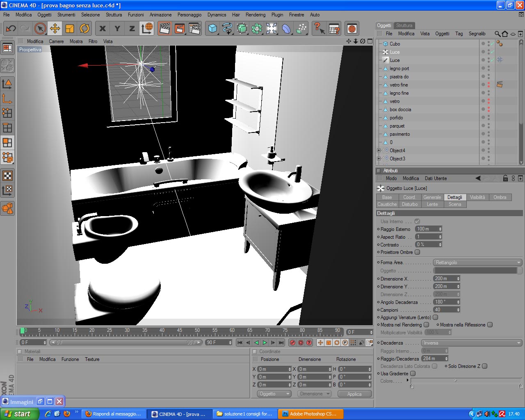The width and height of the screenshot is (525, 420).
Task: Open the Rendering menu
Action: tap(256, 15)
